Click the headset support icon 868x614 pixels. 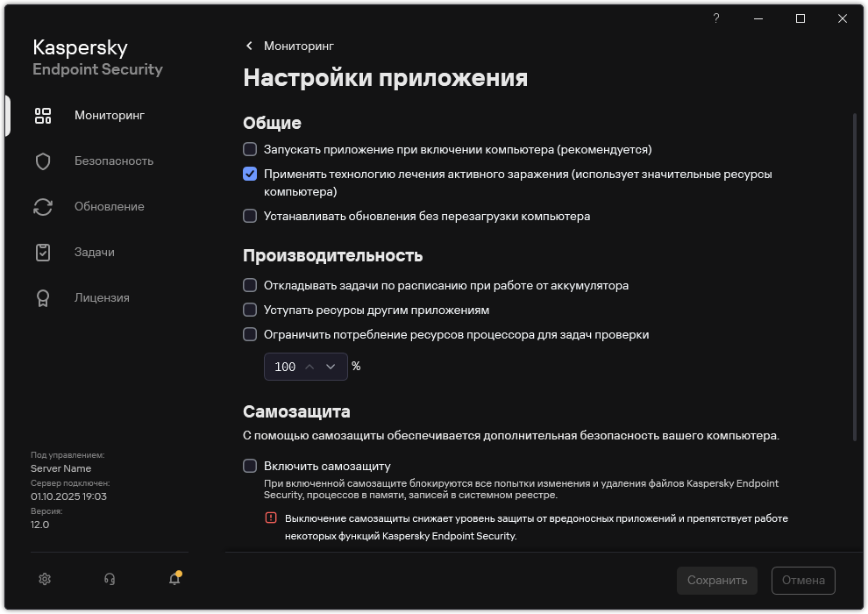coord(109,579)
